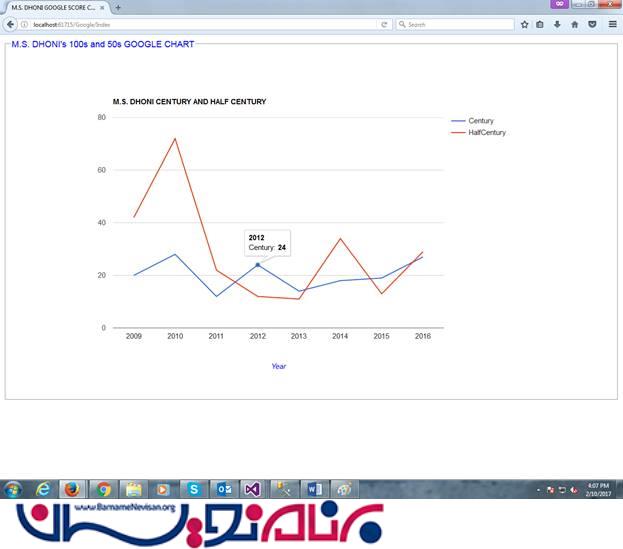
Task: Click the 20 y-axis label
Action: pyautogui.click(x=102, y=275)
